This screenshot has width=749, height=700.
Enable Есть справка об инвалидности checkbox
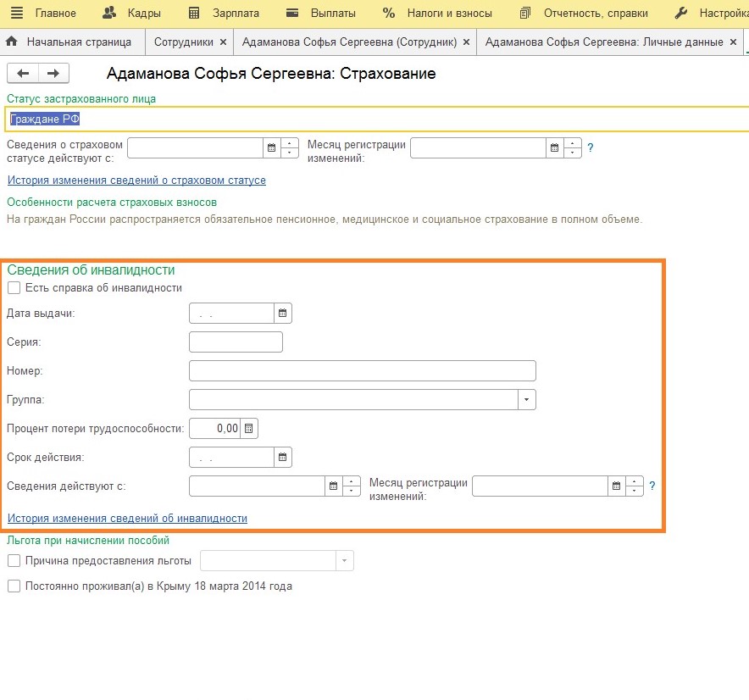14,288
